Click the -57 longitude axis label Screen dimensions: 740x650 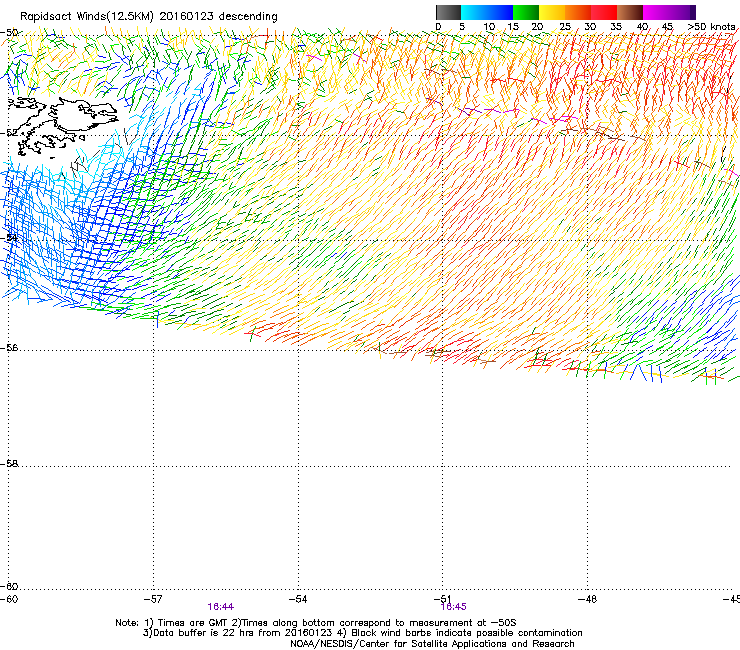[x=153, y=599]
